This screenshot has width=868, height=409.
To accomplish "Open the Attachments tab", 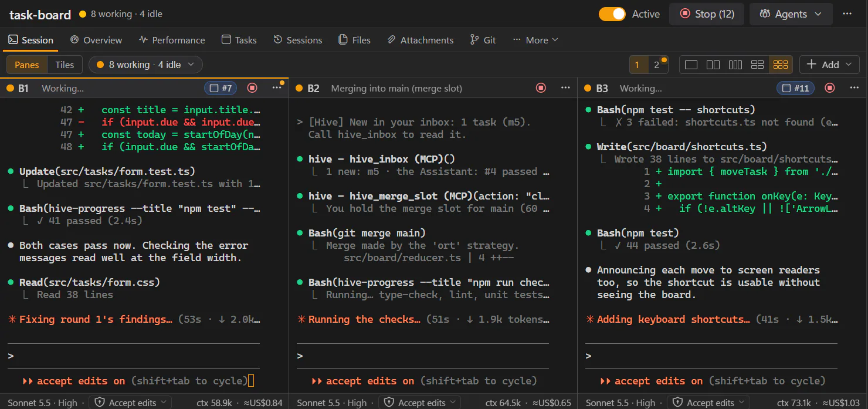I will [x=420, y=40].
